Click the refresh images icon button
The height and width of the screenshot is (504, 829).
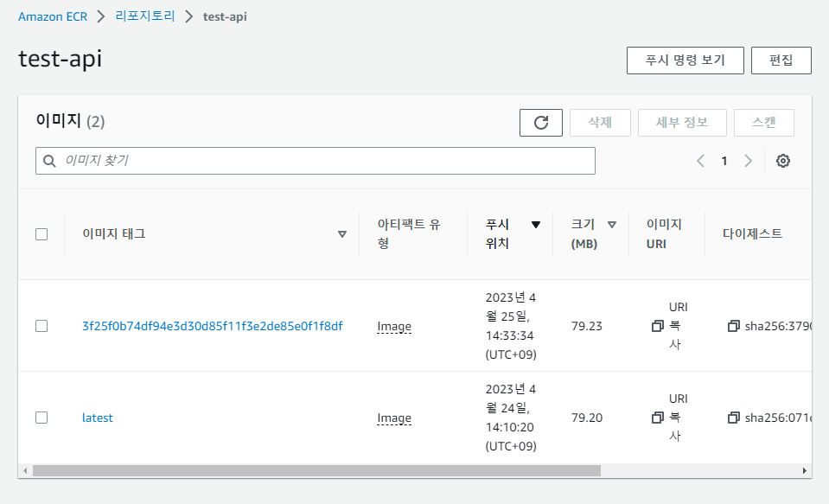(541, 123)
